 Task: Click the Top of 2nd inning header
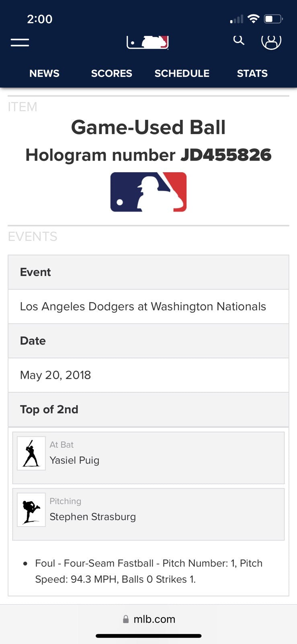coord(49,409)
